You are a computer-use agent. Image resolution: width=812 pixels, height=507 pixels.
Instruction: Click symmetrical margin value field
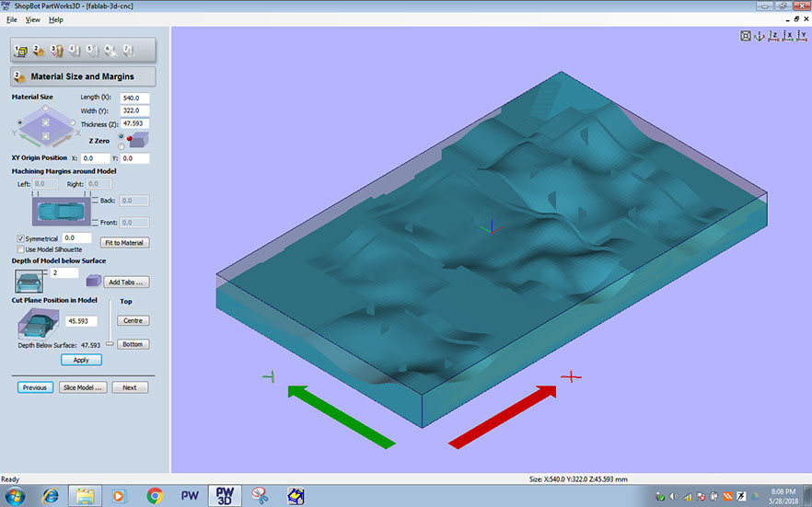(x=76, y=238)
